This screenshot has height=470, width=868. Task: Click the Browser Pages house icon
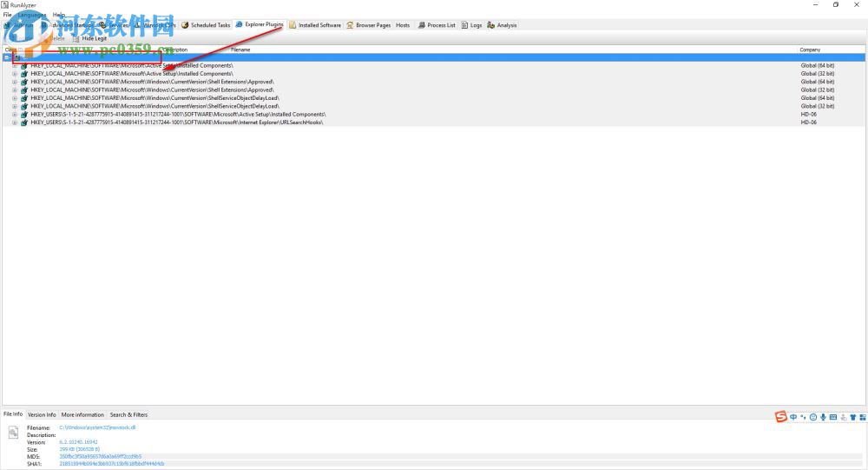point(350,25)
